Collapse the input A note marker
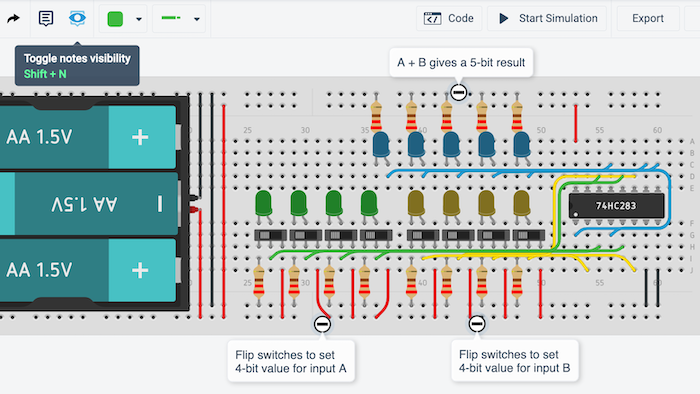Screen dimensions: 700x394 pyautogui.click(x=322, y=324)
